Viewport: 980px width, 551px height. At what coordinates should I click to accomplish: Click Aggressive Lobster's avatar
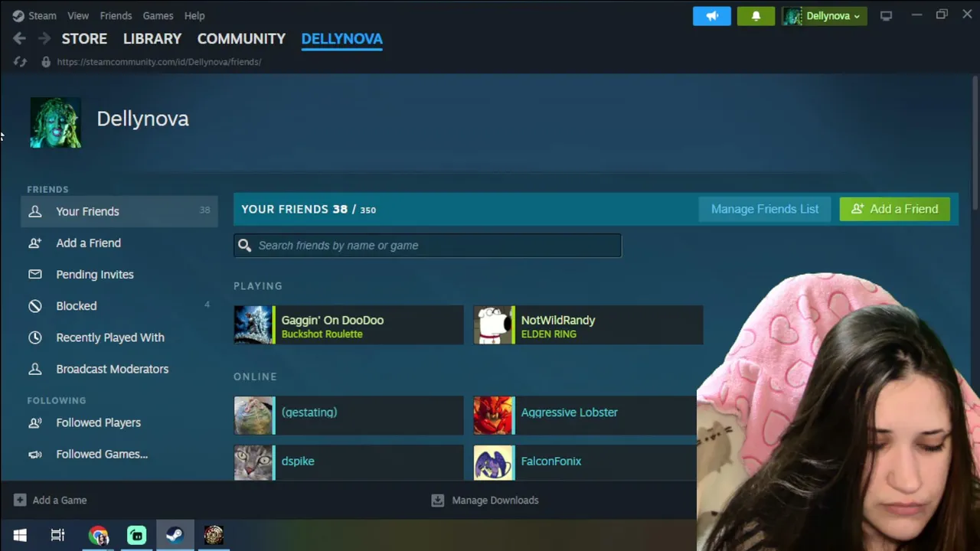(x=493, y=415)
